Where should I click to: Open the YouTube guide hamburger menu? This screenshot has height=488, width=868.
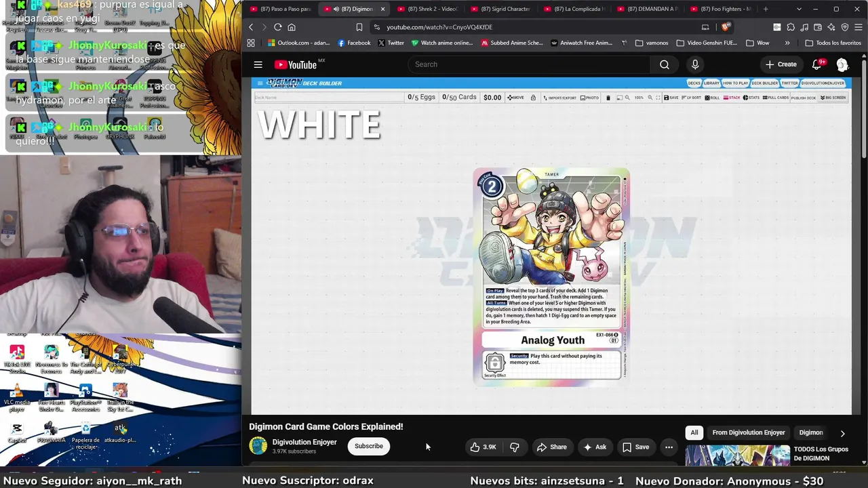[258, 64]
